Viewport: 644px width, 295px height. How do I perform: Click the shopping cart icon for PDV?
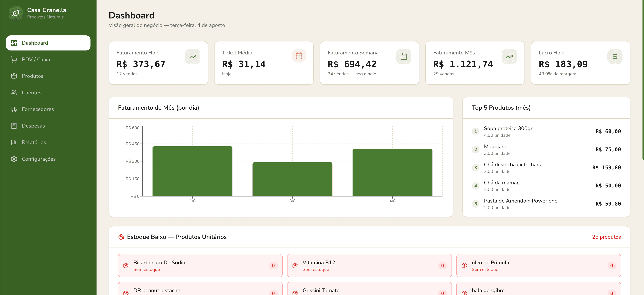point(14,60)
